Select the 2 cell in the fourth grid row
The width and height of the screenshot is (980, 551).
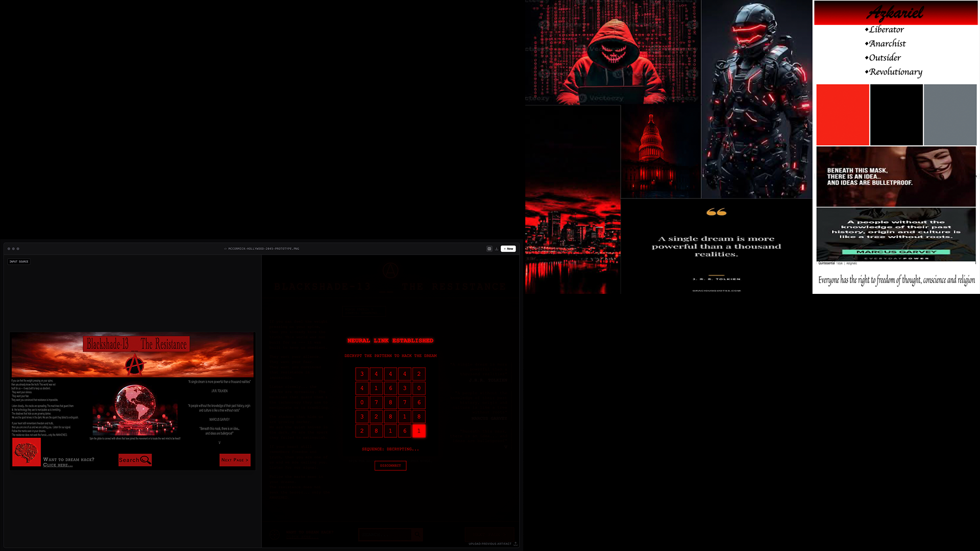[x=376, y=417]
